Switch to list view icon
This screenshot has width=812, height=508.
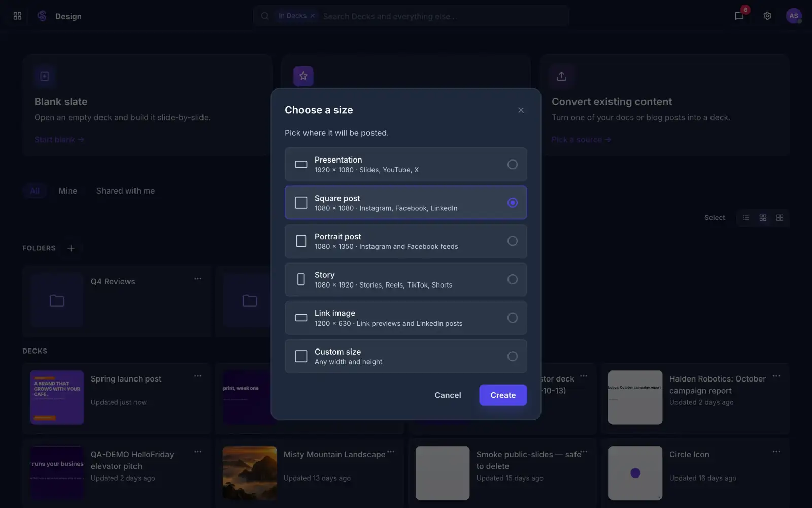click(746, 218)
